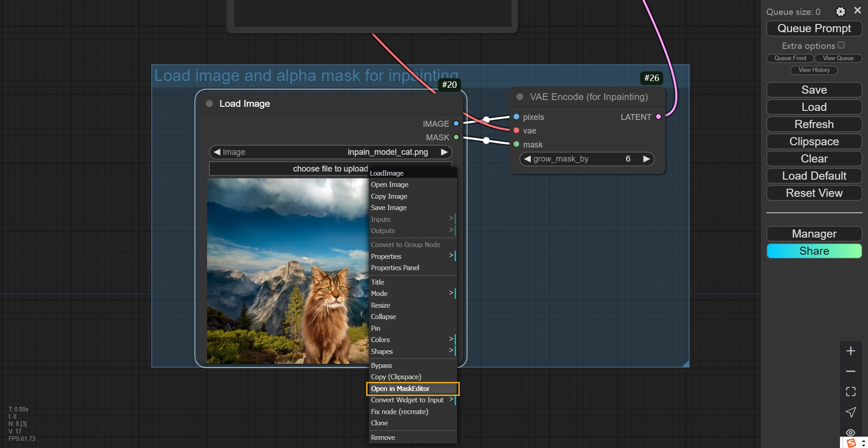Enable the Extra options checkbox
Image resolution: width=868 pixels, height=448 pixels.
[x=841, y=45]
